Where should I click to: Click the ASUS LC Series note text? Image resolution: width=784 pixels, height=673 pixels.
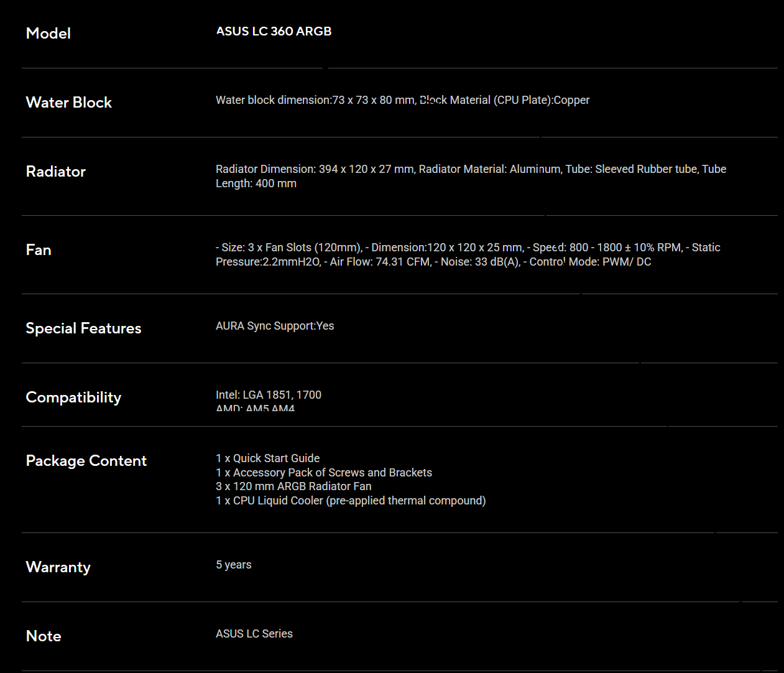point(254,634)
